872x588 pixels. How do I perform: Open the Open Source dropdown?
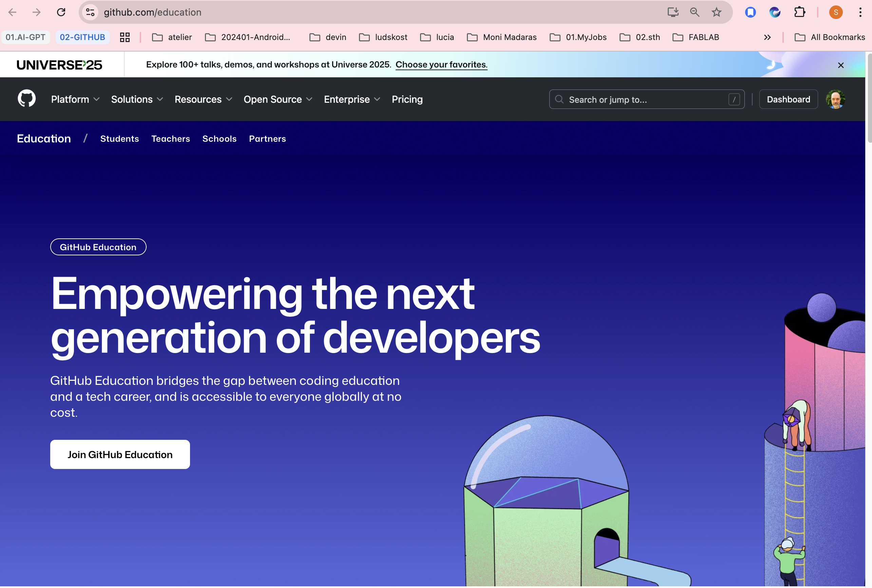click(x=278, y=99)
